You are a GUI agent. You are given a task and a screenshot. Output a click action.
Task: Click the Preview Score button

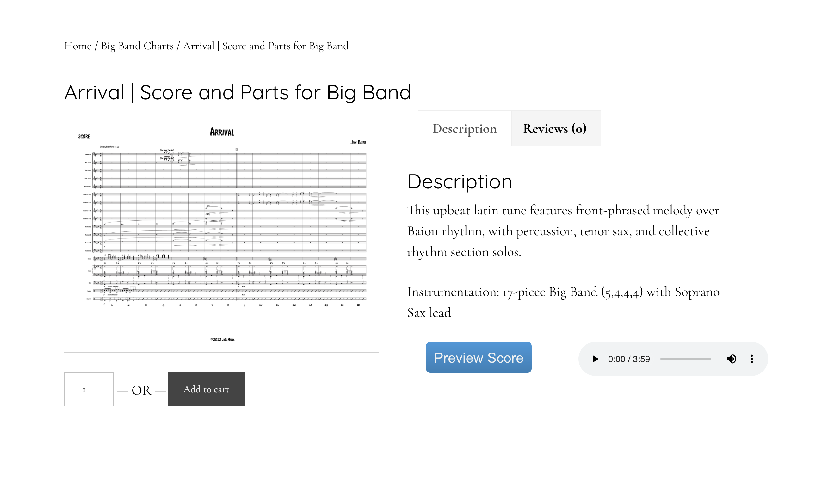479,357
